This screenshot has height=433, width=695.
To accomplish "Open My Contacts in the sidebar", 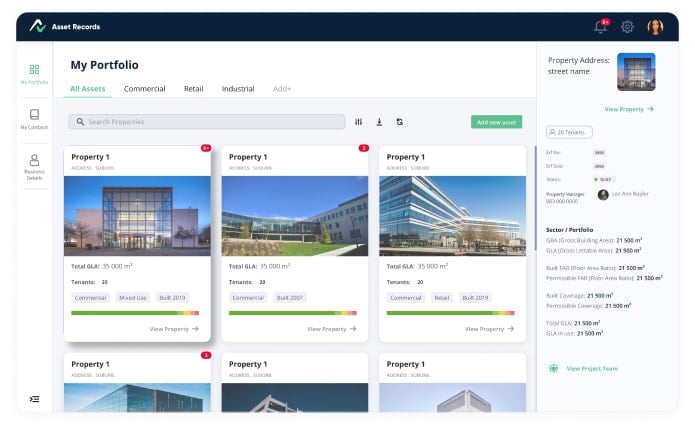I will [x=34, y=119].
